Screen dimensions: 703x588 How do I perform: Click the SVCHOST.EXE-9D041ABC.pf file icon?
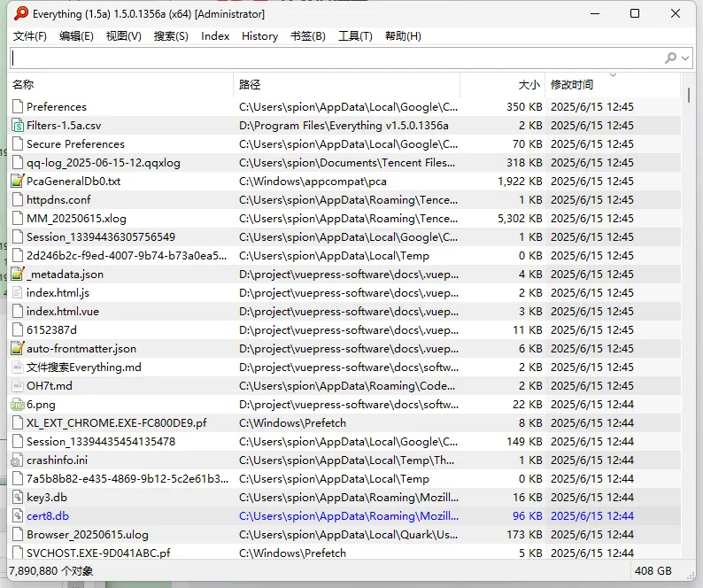click(x=18, y=553)
